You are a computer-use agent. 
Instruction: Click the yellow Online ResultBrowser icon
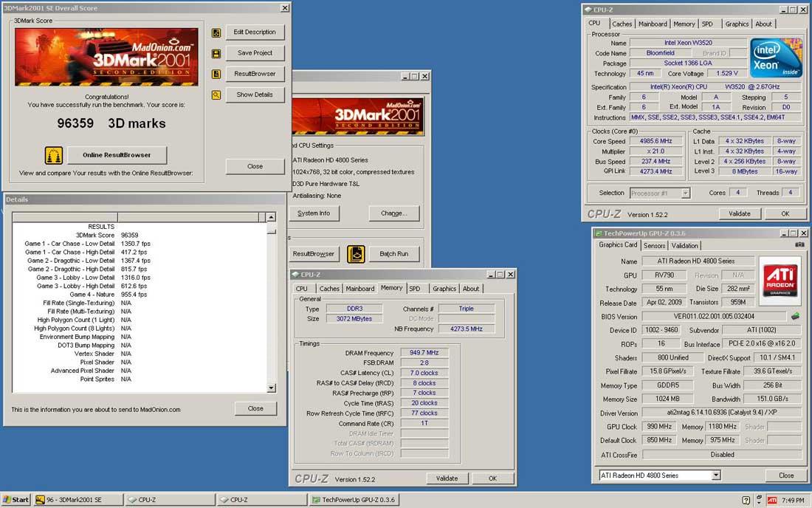point(53,155)
